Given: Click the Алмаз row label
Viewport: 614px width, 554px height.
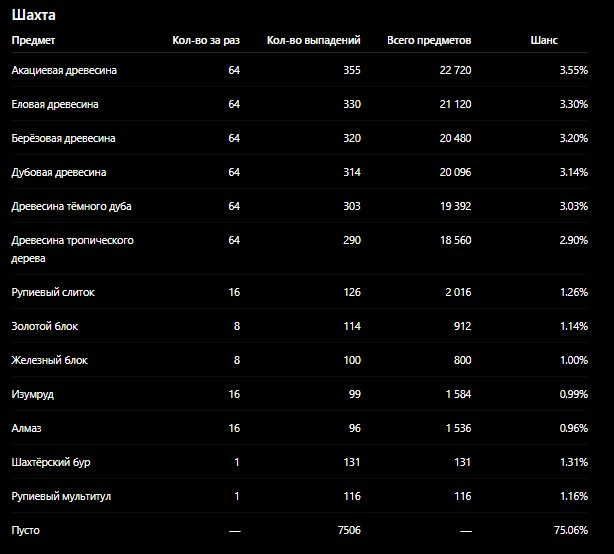Looking at the screenshot, I should [26, 428].
